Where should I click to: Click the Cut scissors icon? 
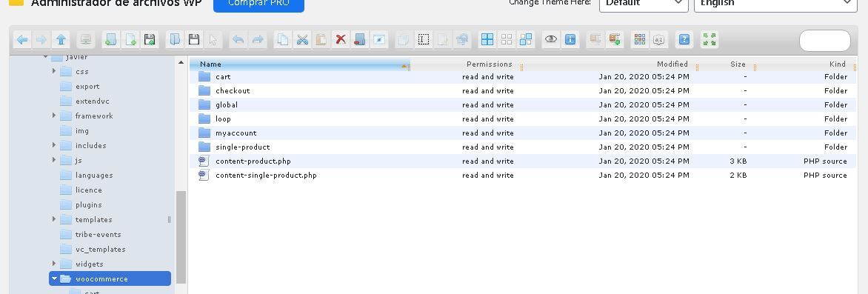coord(301,40)
